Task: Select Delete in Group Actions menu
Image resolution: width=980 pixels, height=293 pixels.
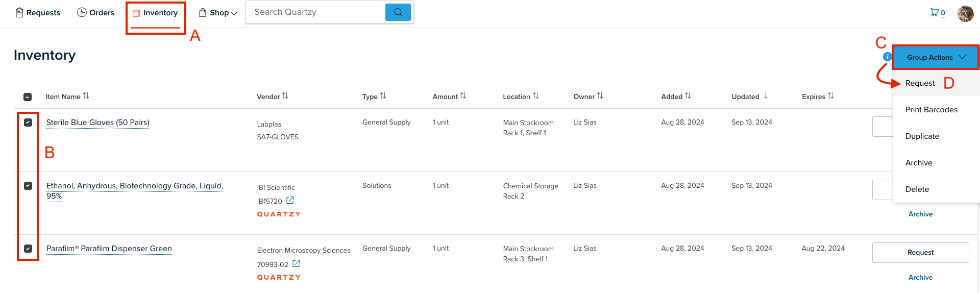Action: (917, 189)
